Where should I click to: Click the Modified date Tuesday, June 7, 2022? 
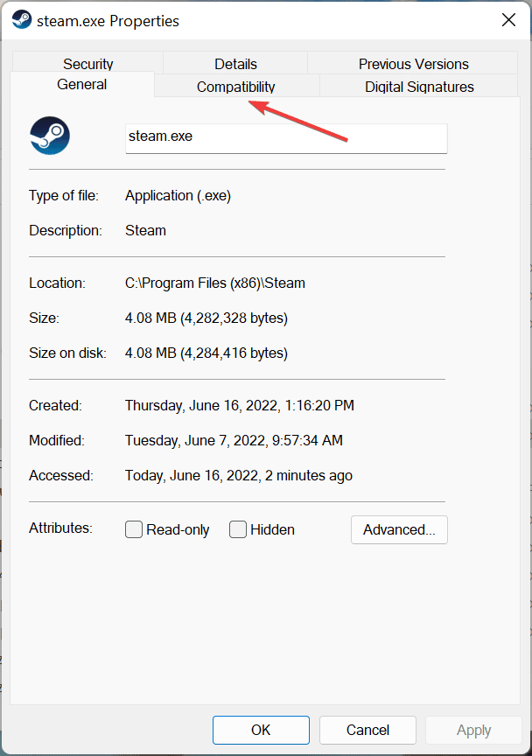coord(234,441)
